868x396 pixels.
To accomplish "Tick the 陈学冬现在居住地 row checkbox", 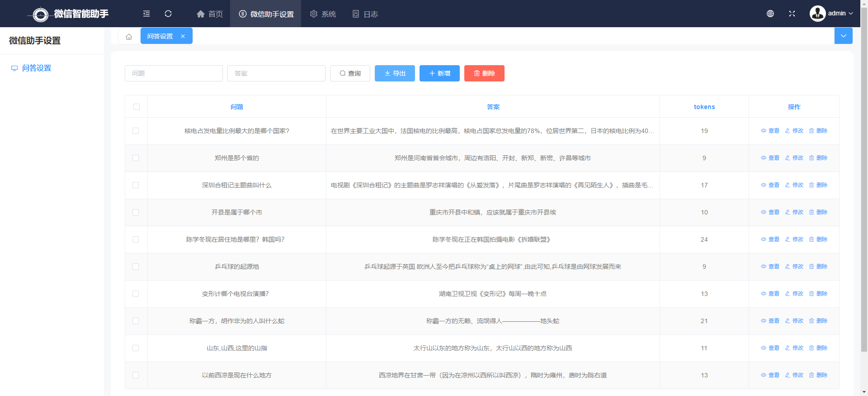I will pyautogui.click(x=136, y=239).
